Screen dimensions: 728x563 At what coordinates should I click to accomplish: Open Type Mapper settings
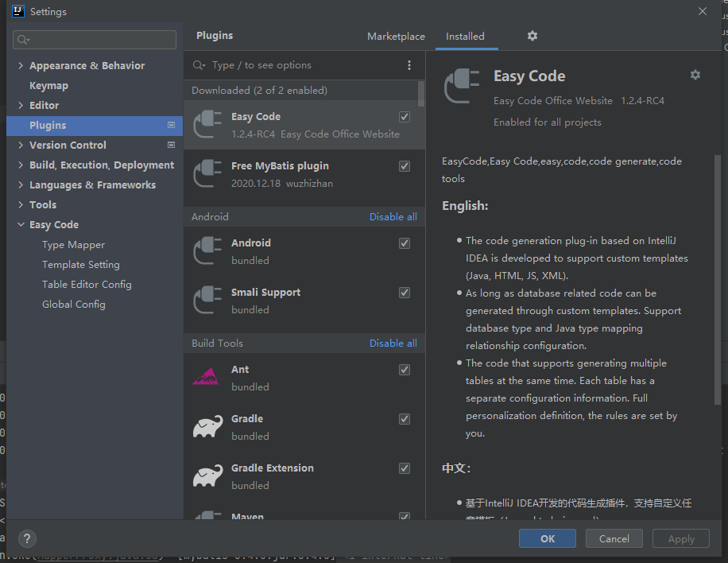[x=73, y=245]
